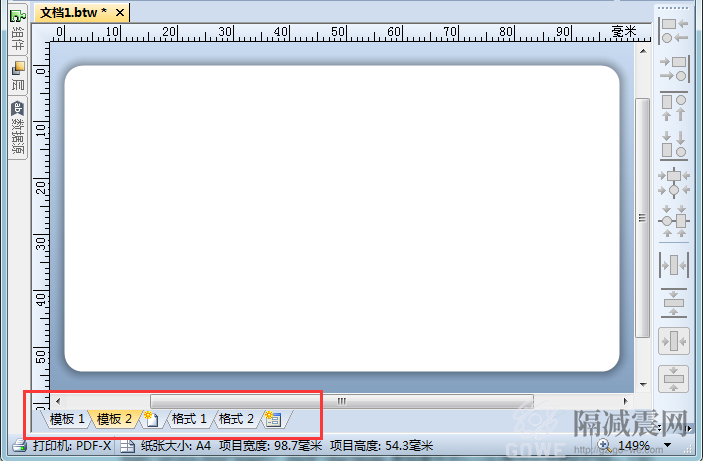Click the 毫米 ruler units label

624,31
